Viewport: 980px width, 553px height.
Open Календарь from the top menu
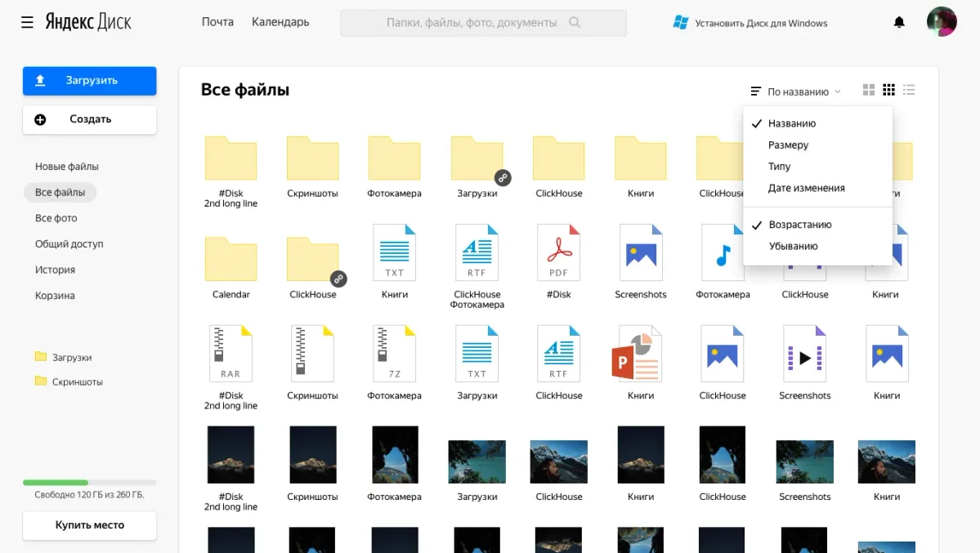(x=280, y=22)
